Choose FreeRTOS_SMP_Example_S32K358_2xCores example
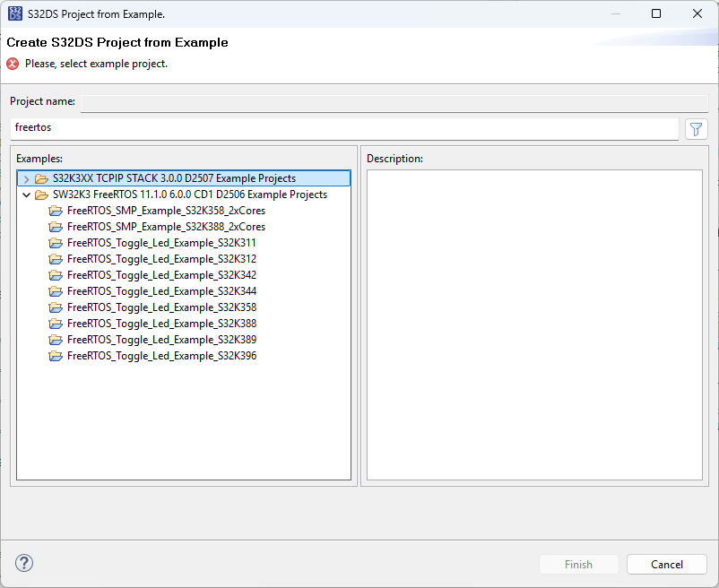The height and width of the screenshot is (588, 719). pyautogui.click(x=166, y=211)
